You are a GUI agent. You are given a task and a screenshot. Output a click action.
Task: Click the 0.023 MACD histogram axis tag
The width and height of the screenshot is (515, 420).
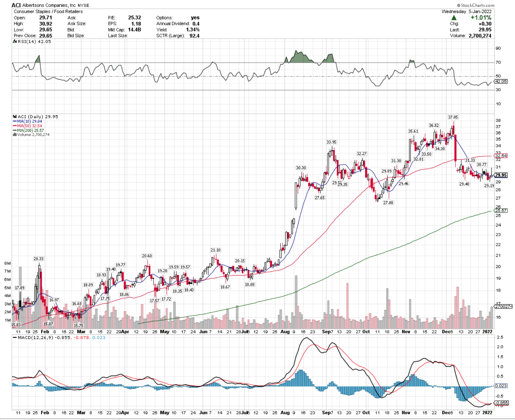pyautogui.click(x=501, y=386)
